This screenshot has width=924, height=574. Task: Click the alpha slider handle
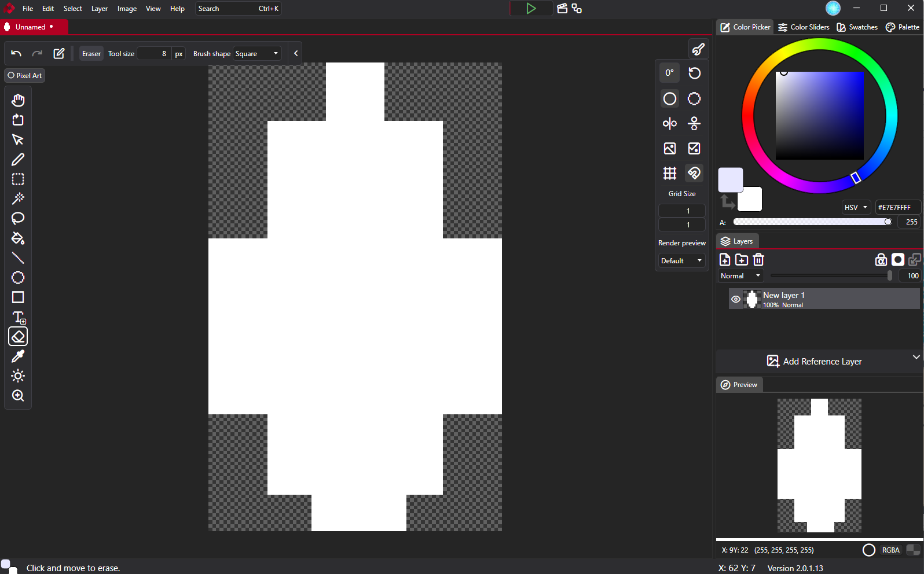pos(888,222)
